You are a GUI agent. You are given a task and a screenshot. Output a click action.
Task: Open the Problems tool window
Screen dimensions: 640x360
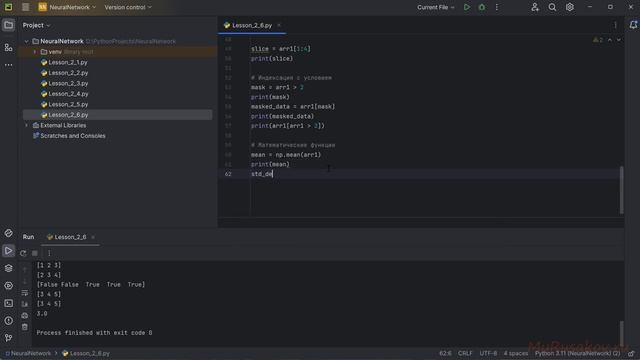coord(8,321)
